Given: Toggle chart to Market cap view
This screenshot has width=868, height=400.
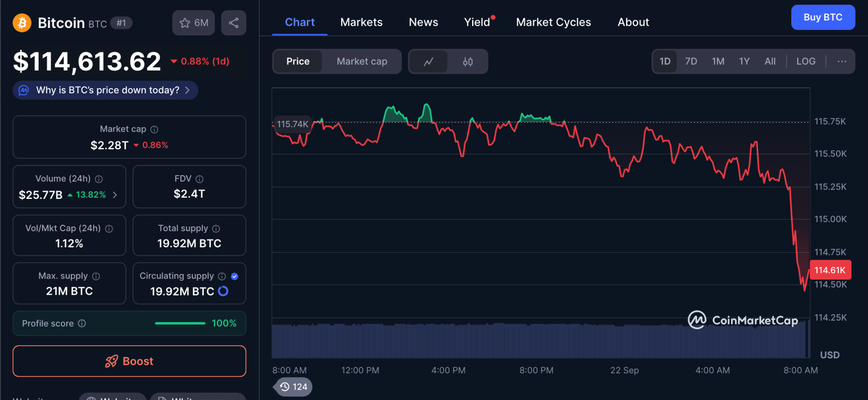Looking at the screenshot, I should (x=362, y=62).
